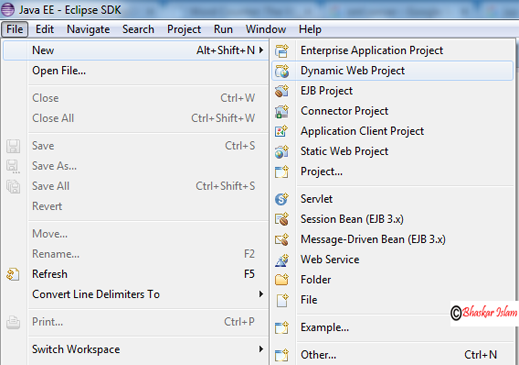Screen dimensions: 519x365
Task: Select the Rename... menu entry
Action: 136,254
